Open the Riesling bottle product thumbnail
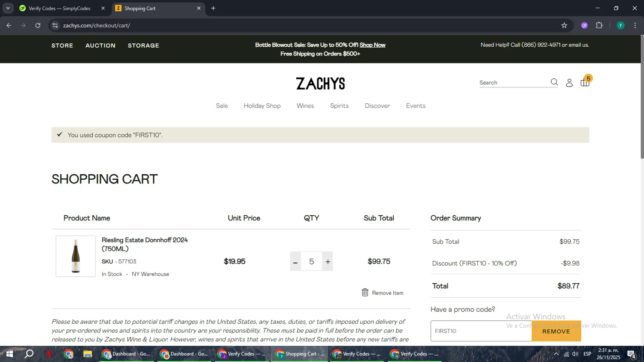This screenshot has width=644, height=362. click(x=76, y=256)
